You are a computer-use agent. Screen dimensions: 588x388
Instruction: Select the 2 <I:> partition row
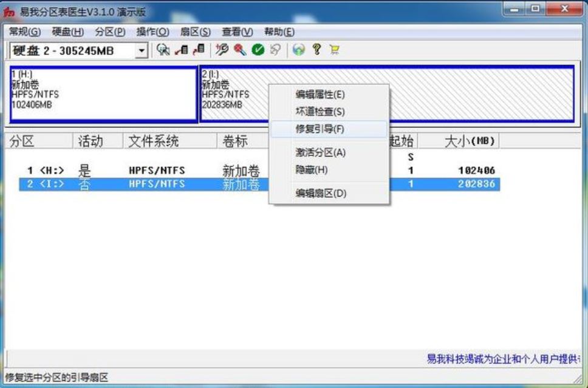coord(259,184)
